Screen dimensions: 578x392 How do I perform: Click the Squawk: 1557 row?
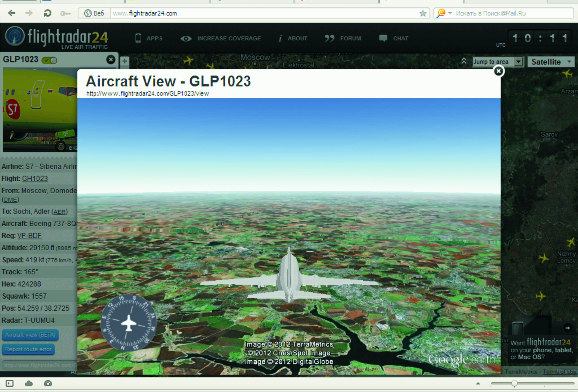point(39,296)
